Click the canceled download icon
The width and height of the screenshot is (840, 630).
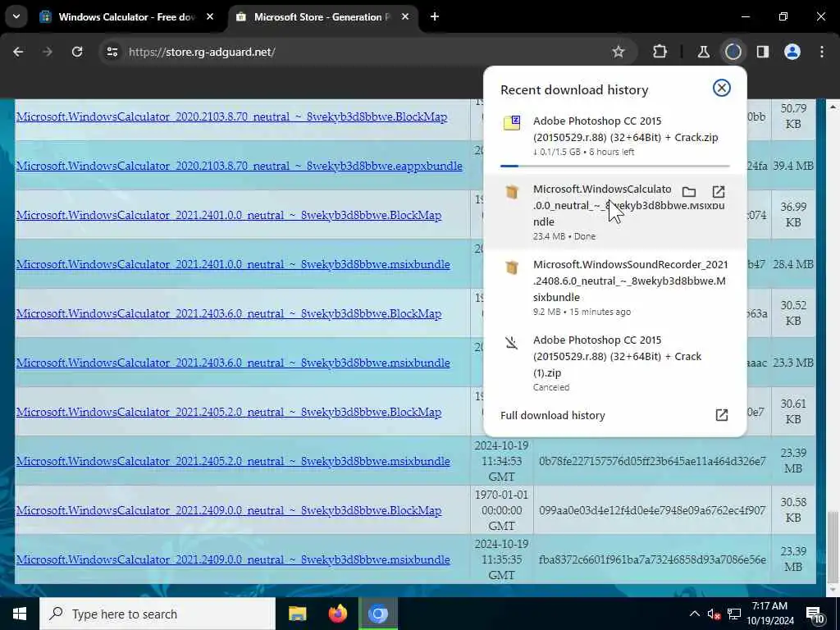[x=512, y=342]
